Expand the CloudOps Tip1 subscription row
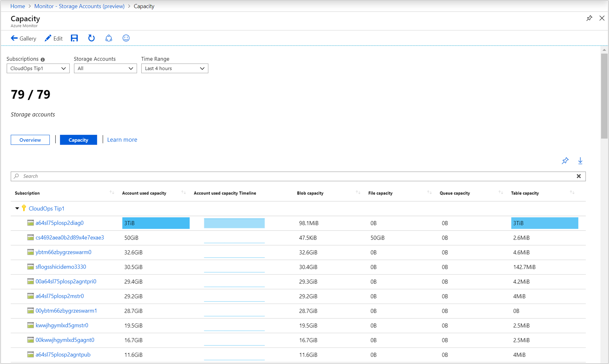 (x=17, y=208)
